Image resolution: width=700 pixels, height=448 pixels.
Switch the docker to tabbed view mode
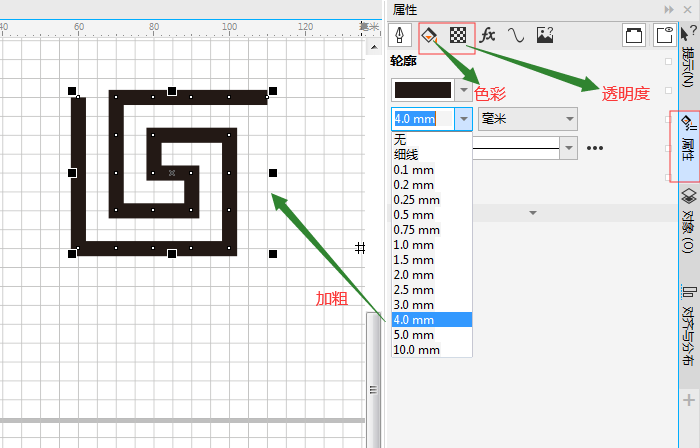tap(633, 35)
